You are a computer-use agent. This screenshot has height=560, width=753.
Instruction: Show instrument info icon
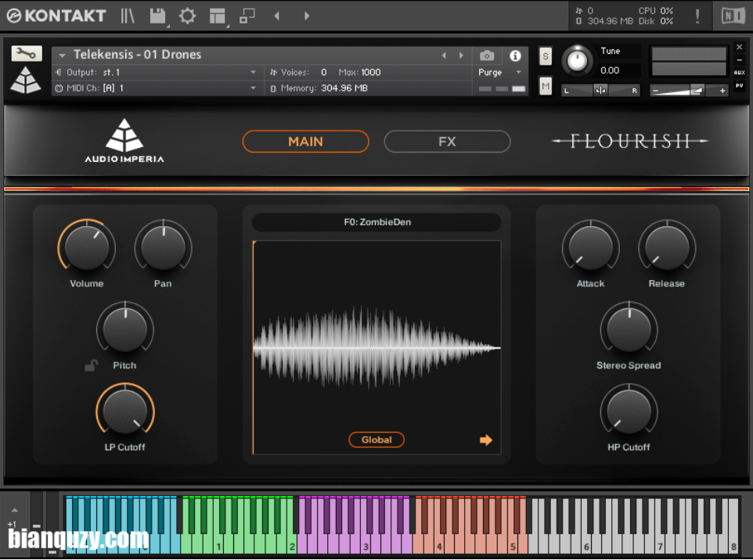pyautogui.click(x=515, y=56)
